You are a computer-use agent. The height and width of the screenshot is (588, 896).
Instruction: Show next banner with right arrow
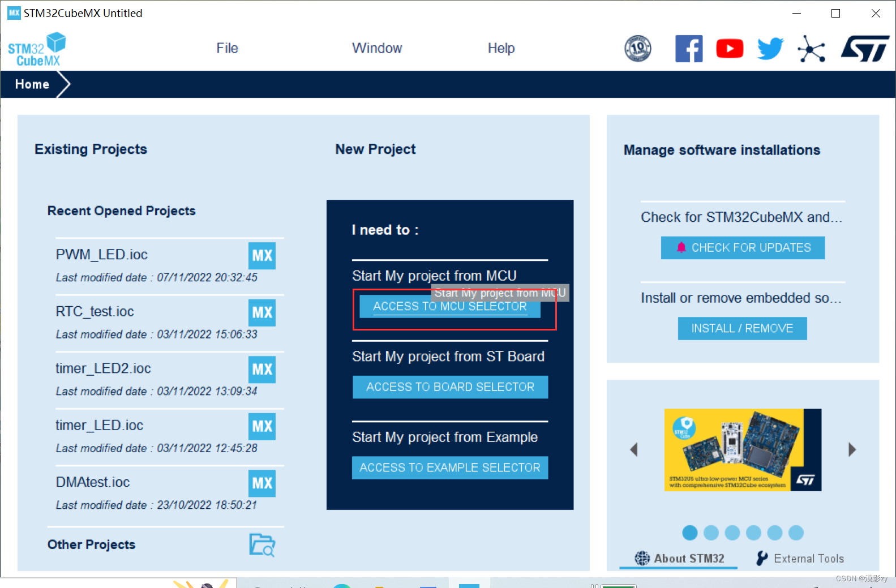(852, 450)
